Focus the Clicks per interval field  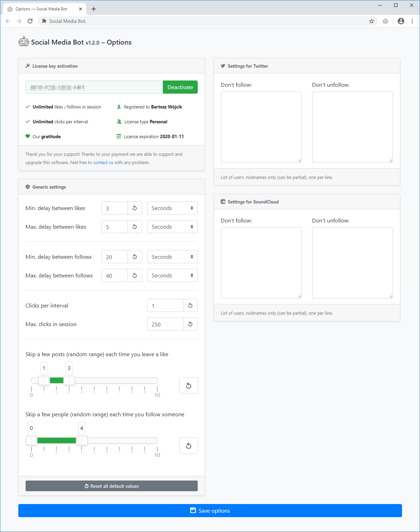coord(165,305)
